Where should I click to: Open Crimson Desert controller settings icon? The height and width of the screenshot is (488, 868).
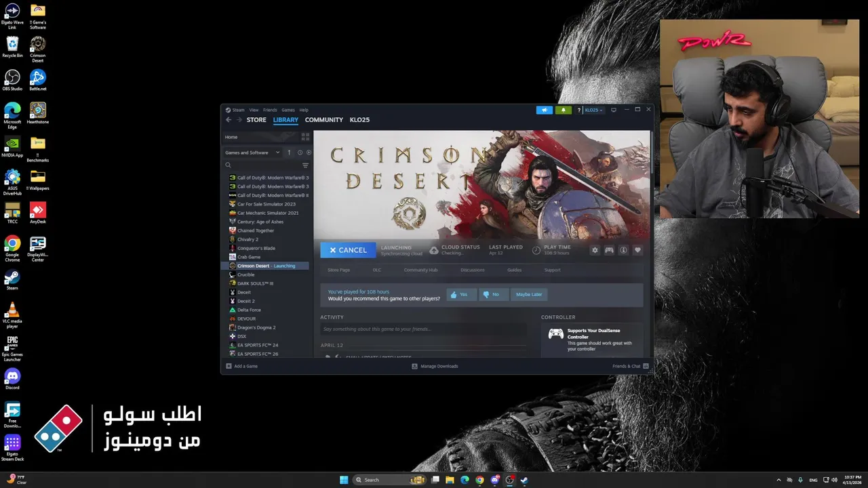[609, 250]
